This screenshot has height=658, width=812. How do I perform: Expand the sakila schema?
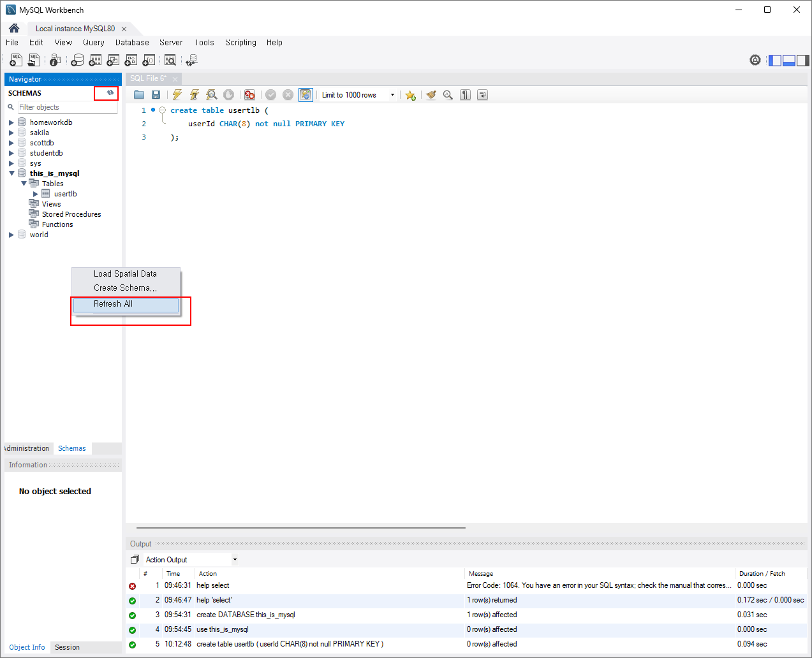pos(11,133)
